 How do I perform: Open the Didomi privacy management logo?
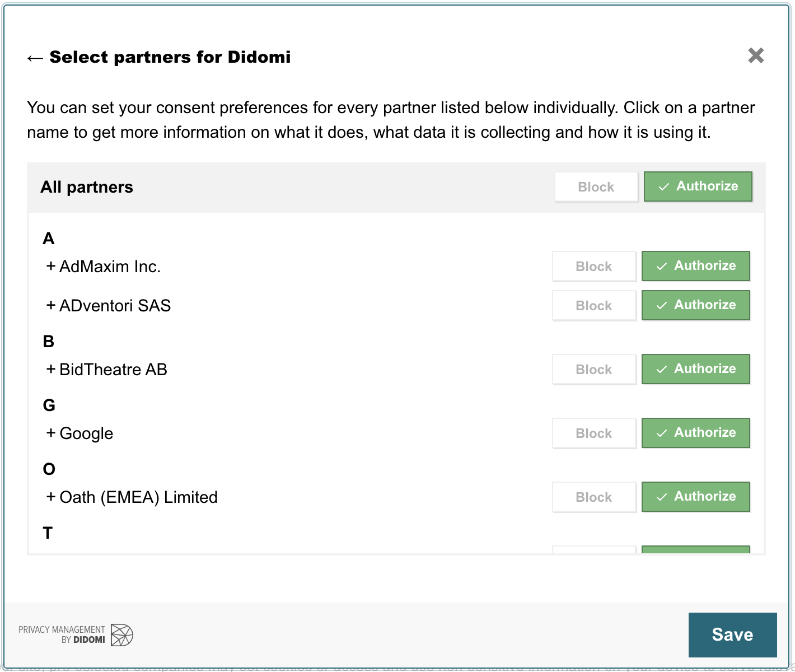76,635
